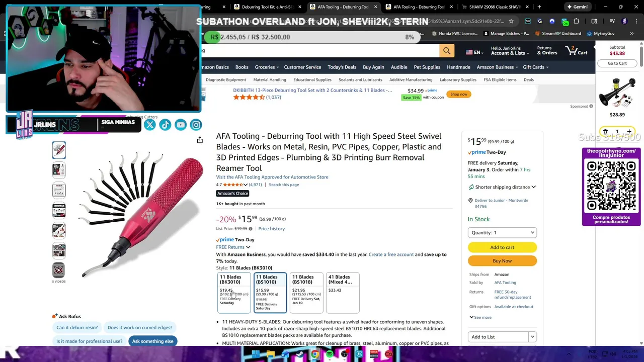The image size is (644, 362).
Task: Open StreamVIP Dashboard bookmark
Action: tap(557, 34)
